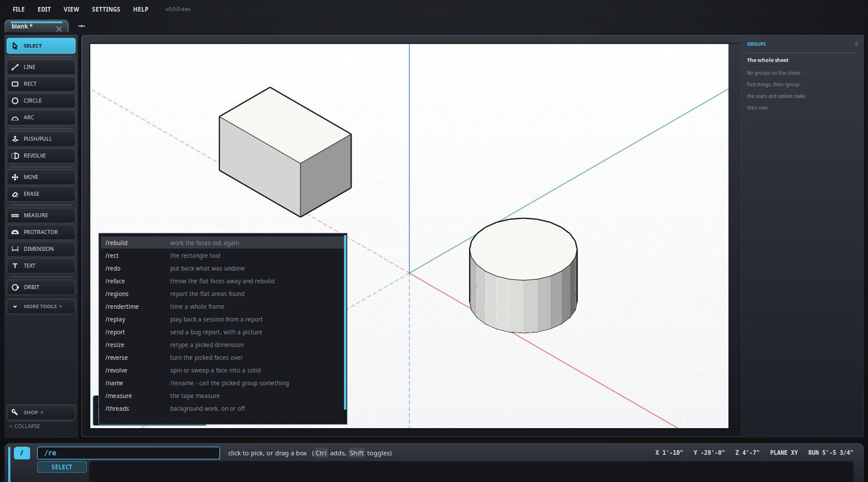
Task: Open the Edit menu
Action: [44, 9]
